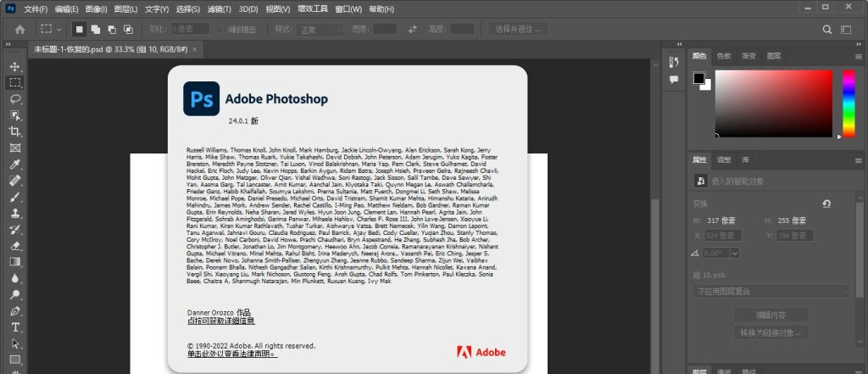Choose Add to selection mode
868x374 pixels.
point(95,29)
